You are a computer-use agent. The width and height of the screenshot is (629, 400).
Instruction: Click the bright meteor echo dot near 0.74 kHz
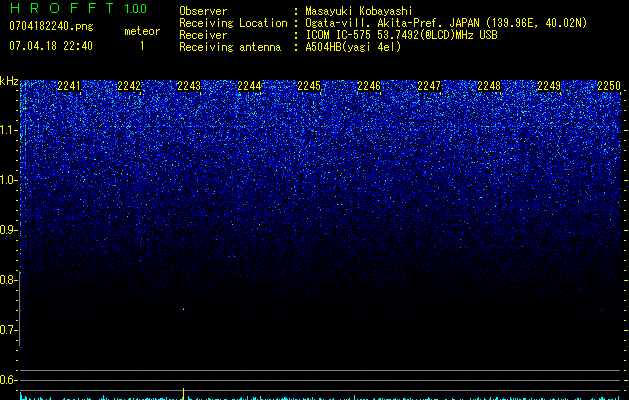point(184,309)
